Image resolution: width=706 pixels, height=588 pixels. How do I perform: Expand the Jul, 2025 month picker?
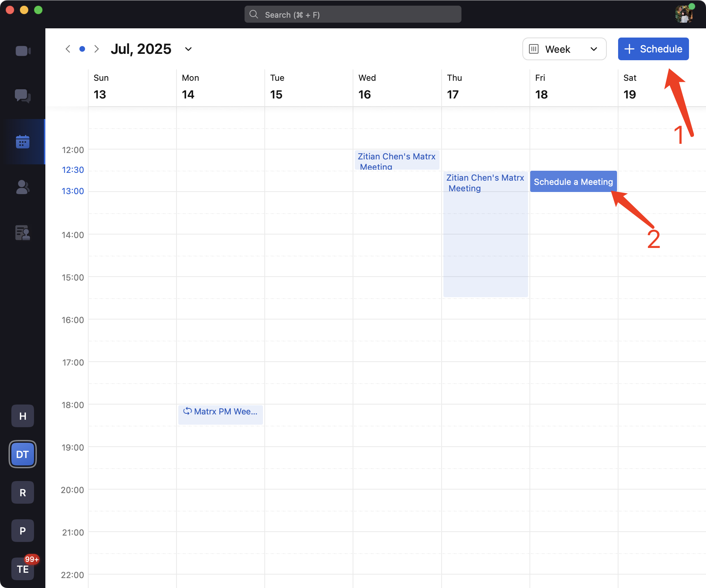pyautogui.click(x=188, y=49)
